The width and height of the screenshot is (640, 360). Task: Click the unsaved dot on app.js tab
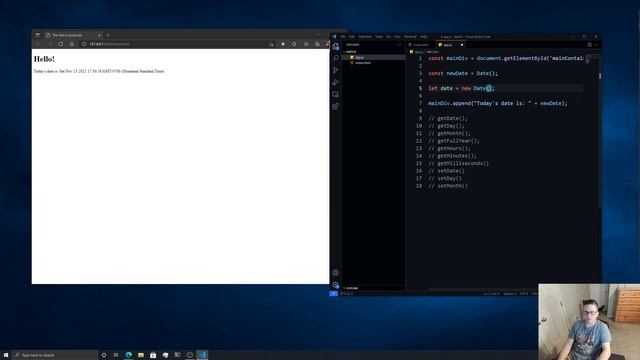point(462,45)
